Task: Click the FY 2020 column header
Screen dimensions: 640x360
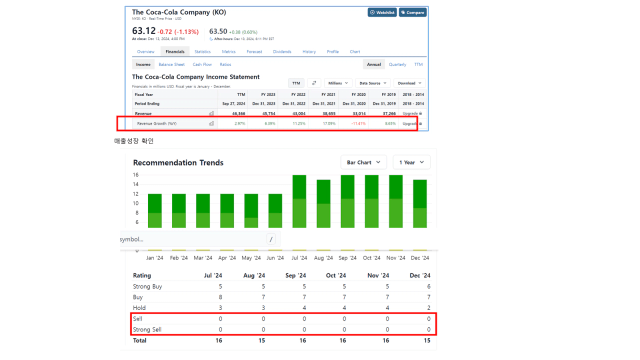Action: pos(358,95)
